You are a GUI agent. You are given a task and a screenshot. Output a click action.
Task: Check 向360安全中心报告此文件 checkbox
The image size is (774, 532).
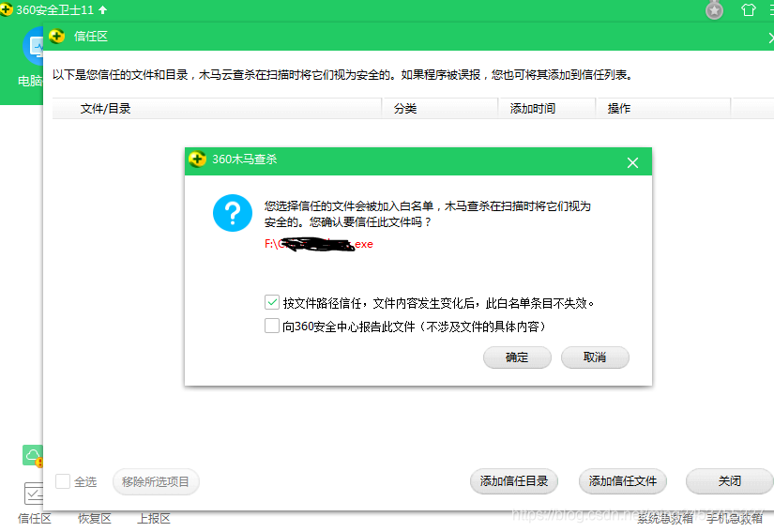(x=272, y=326)
